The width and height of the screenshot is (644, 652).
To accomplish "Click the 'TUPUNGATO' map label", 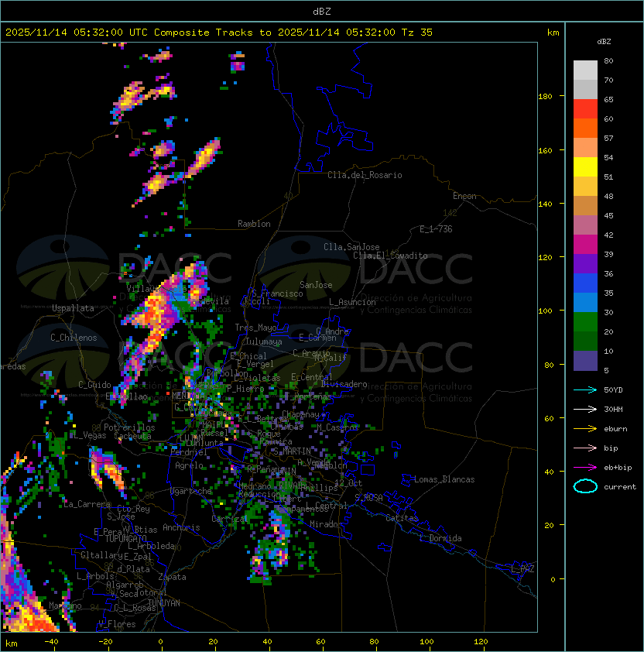I will click(126, 538).
